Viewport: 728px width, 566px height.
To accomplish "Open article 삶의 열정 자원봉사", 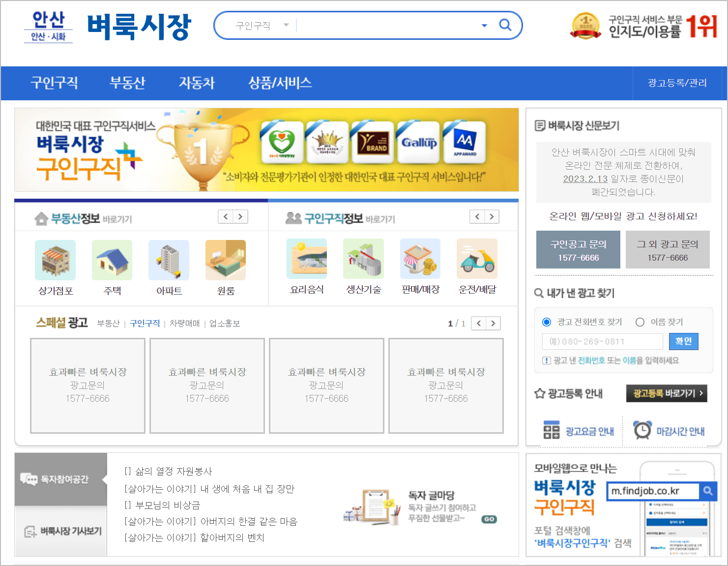I will pos(168,472).
